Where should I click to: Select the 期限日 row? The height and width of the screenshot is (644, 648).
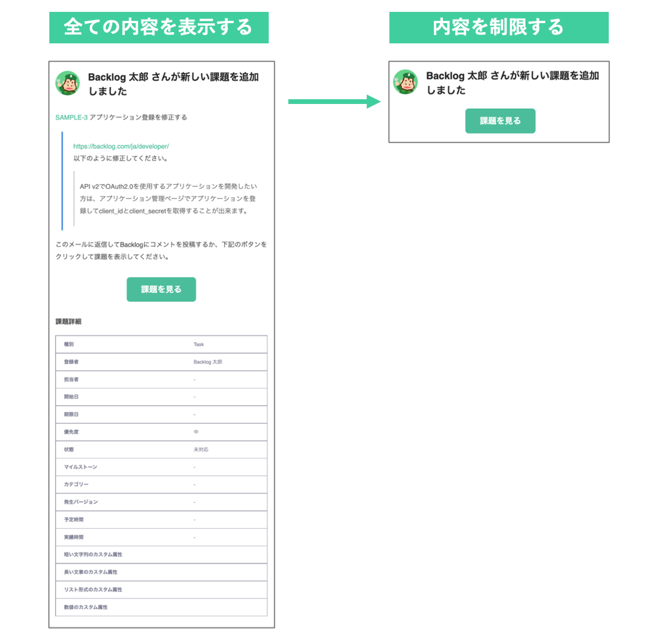tap(161, 414)
